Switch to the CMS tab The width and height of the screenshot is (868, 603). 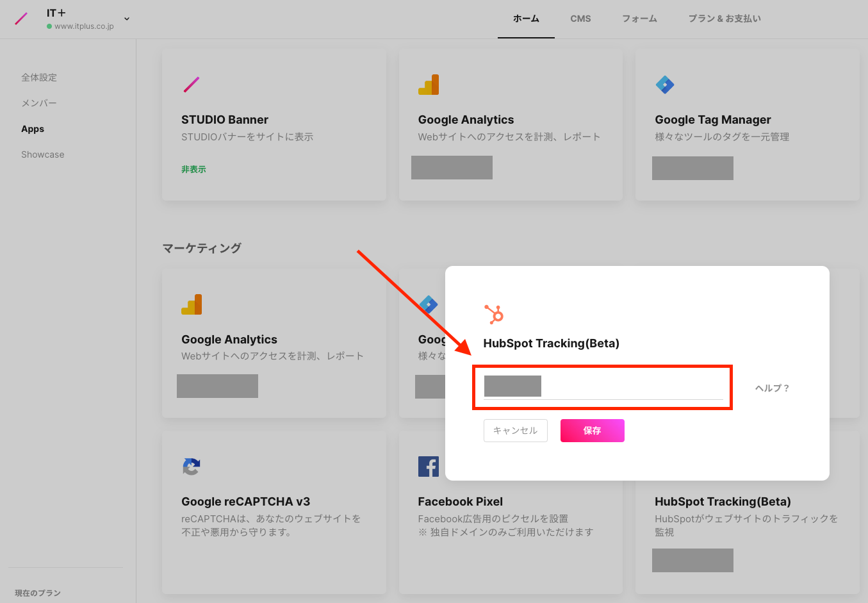pyautogui.click(x=580, y=19)
